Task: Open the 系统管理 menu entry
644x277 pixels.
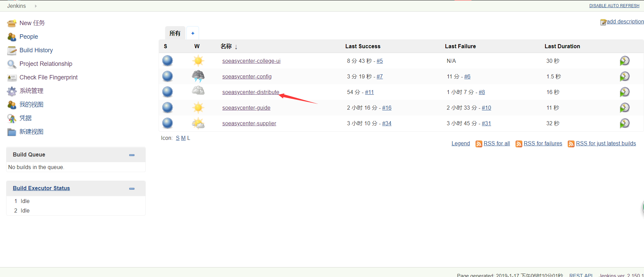Action: click(x=32, y=91)
